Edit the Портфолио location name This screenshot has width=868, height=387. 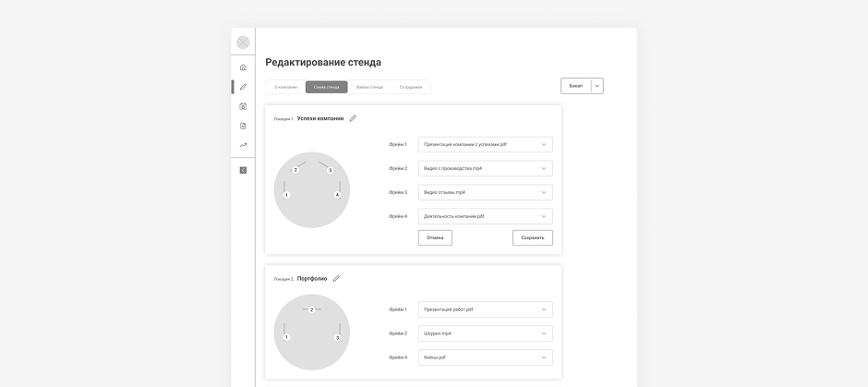point(336,278)
